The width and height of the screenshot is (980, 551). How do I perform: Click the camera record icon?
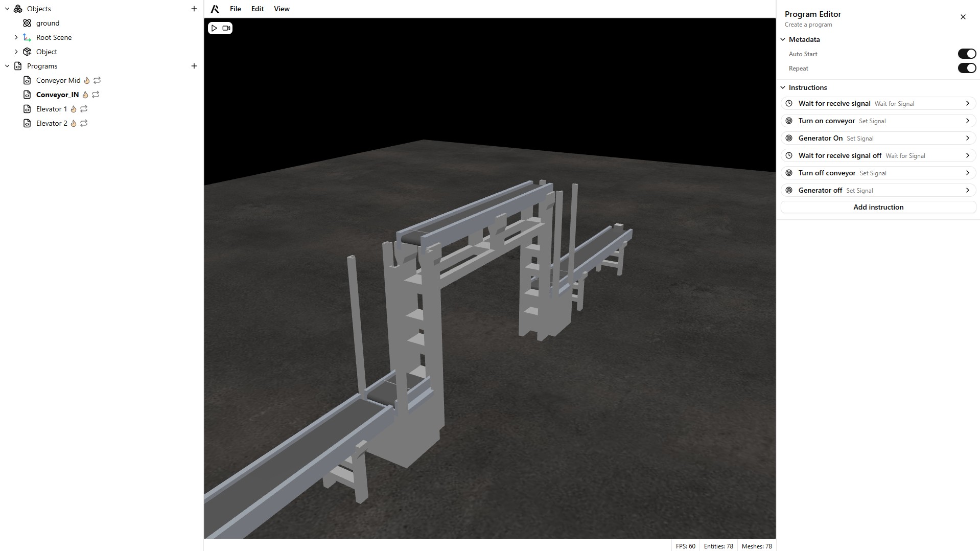226,28
